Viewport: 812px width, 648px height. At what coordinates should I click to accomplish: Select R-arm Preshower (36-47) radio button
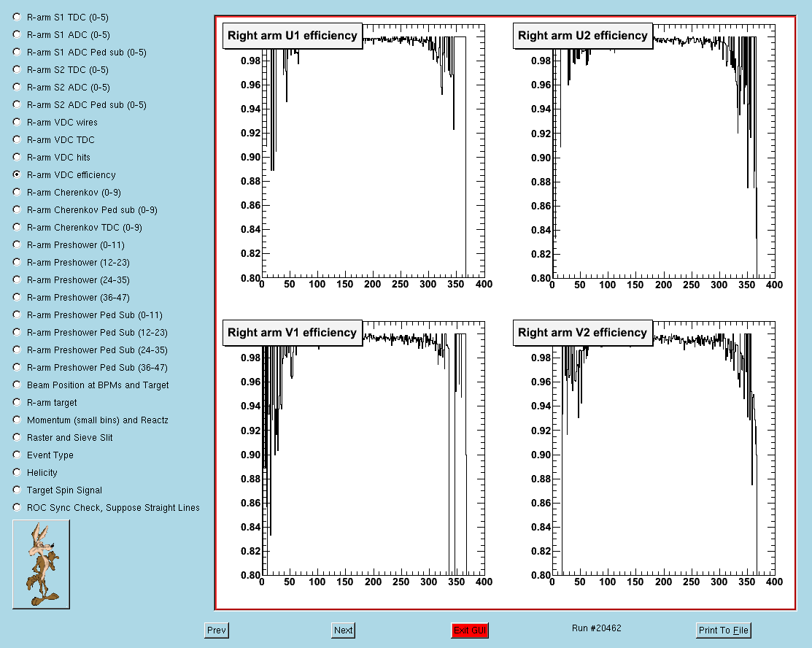[x=17, y=297]
